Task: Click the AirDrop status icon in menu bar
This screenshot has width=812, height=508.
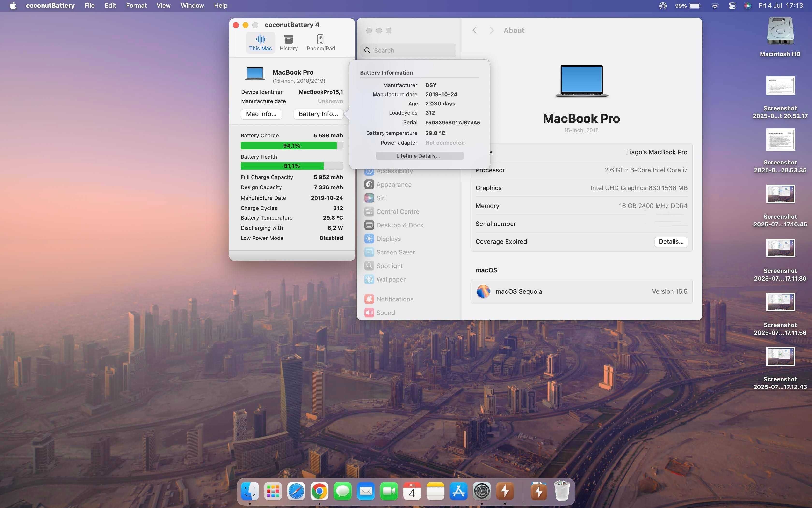Action: coord(663,6)
